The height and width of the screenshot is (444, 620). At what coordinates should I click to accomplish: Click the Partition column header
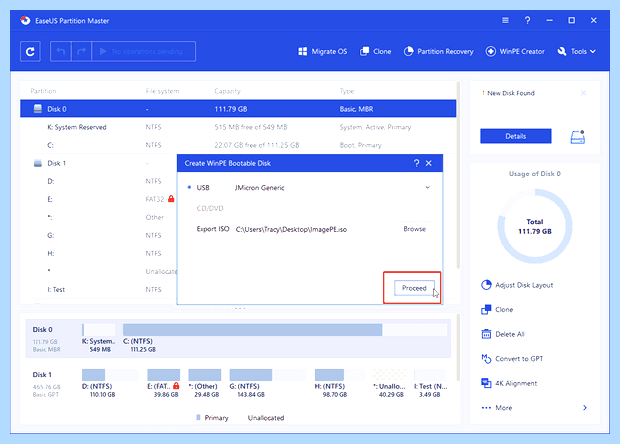43,91
